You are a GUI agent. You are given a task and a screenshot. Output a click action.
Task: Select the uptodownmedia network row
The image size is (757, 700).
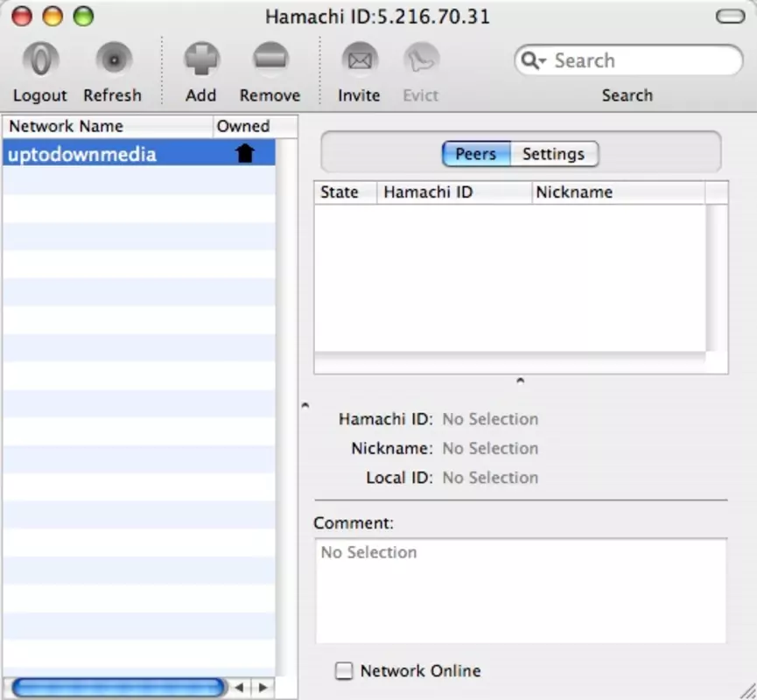coord(139,153)
